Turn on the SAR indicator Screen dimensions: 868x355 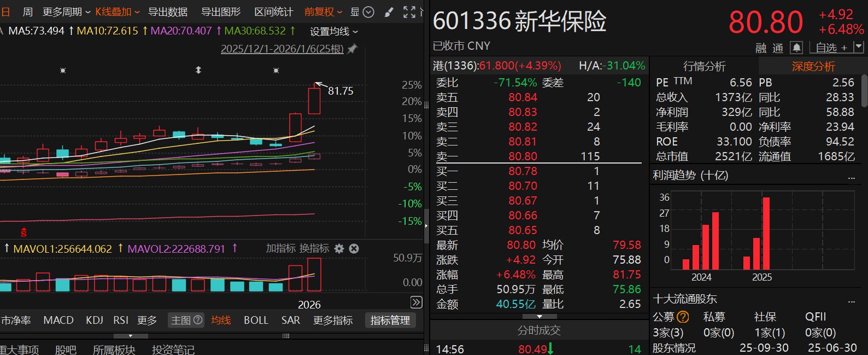click(x=290, y=320)
